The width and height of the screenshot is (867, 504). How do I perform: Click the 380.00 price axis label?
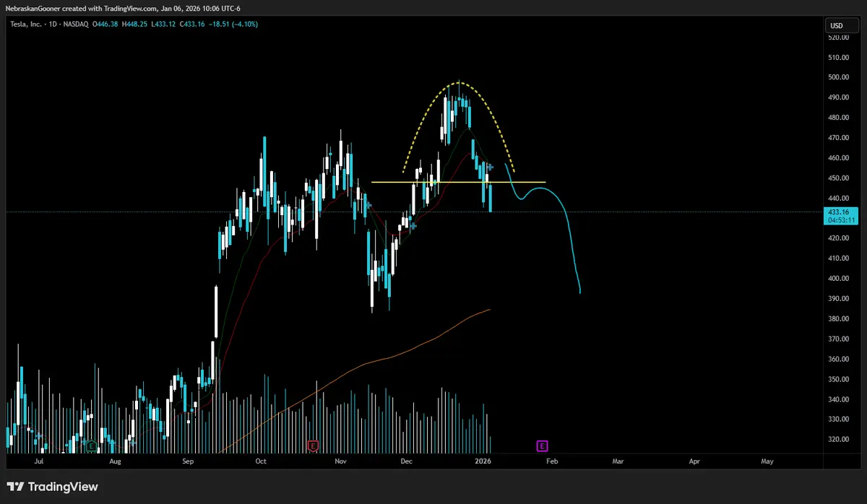point(839,319)
